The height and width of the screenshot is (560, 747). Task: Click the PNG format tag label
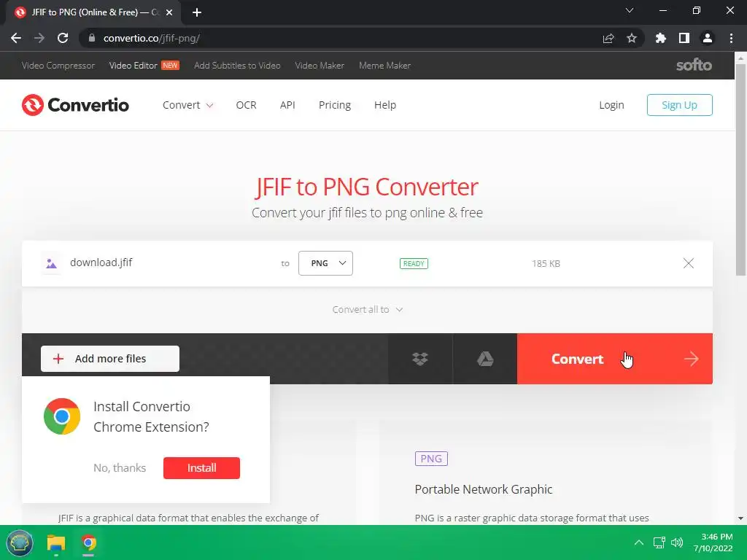pyautogui.click(x=431, y=459)
